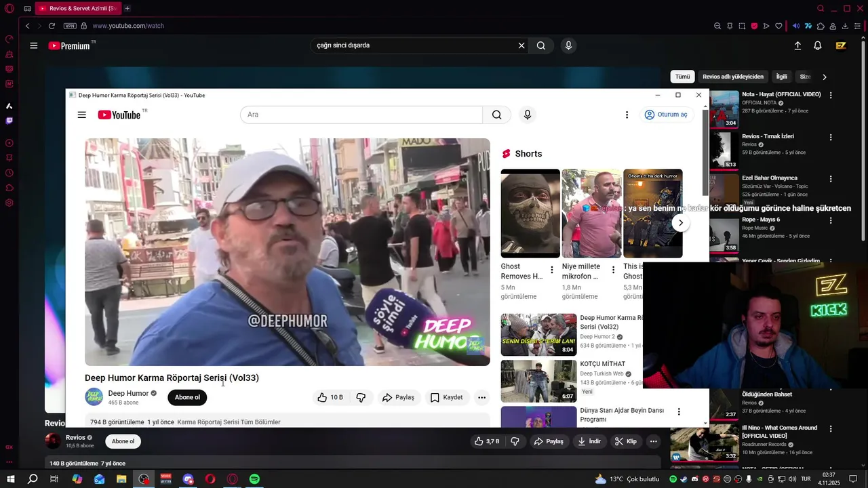Dislike the Revios video in main window
Viewport: 868px width, 488px height.
515,441
